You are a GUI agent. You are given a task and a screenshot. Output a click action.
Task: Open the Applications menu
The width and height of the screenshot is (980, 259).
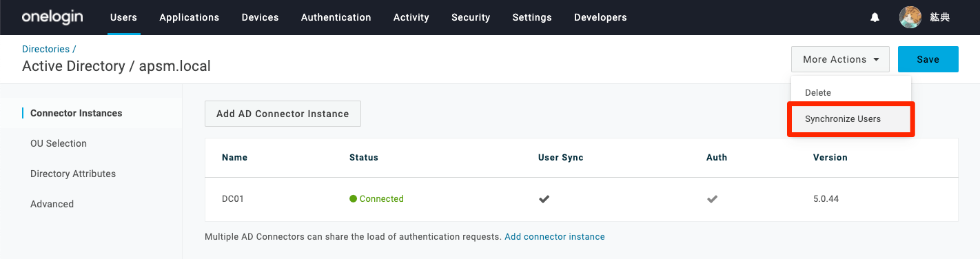189,17
